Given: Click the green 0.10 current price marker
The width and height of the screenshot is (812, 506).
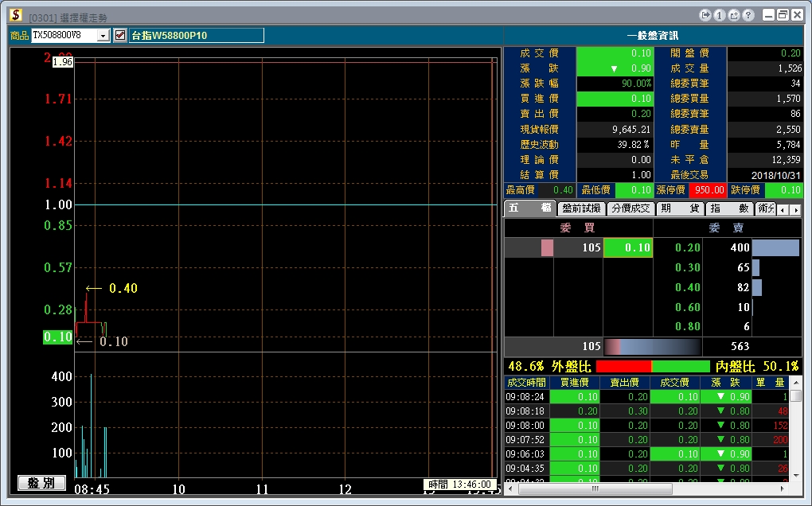Looking at the screenshot, I should click(x=58, y=337).
